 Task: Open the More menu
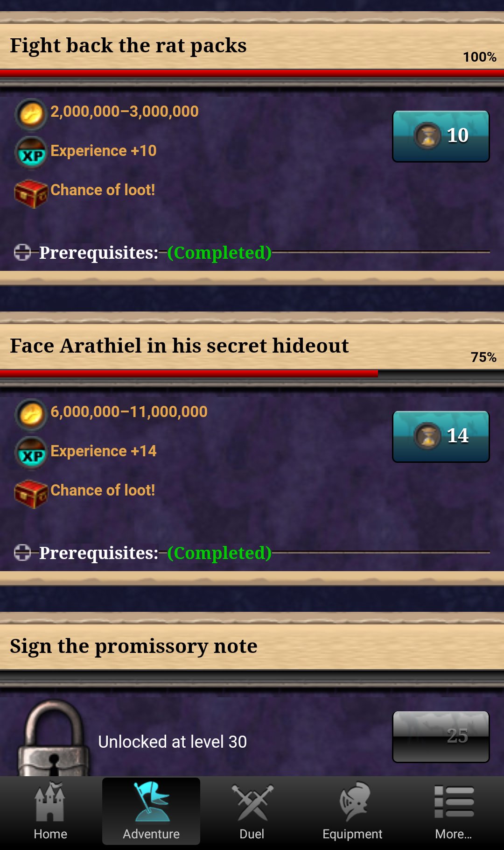[453, 812]
